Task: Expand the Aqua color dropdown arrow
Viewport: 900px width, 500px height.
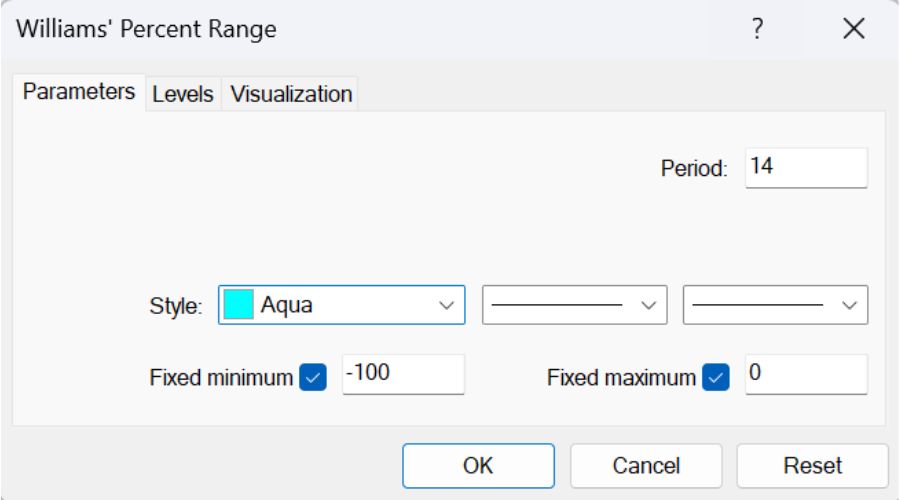Action: click(446, 306)
